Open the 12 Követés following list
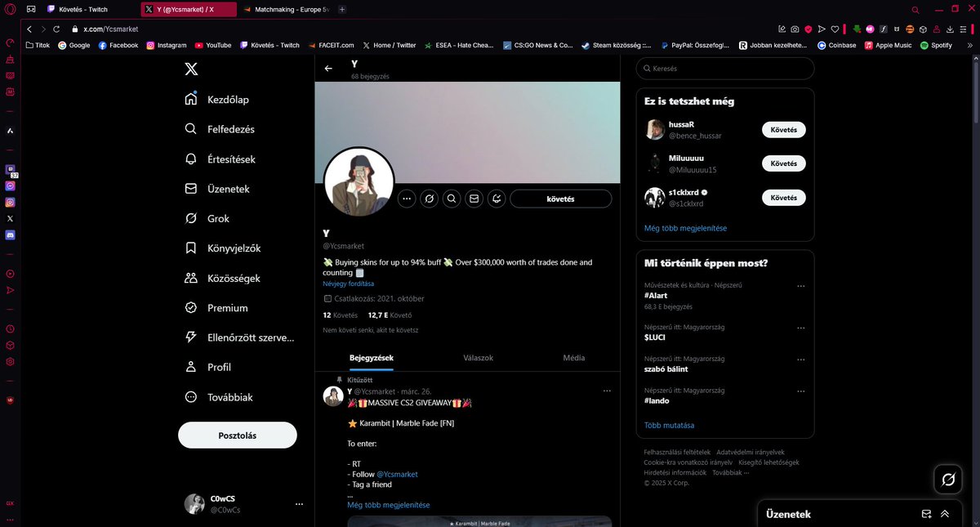Viewport: 980px width, 527px height. (x=340, y=315)
